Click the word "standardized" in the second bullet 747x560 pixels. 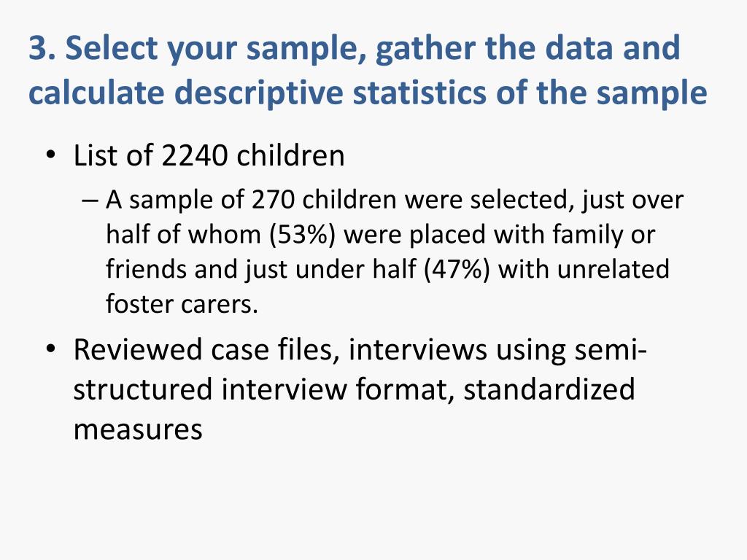(x=549, y=389)
